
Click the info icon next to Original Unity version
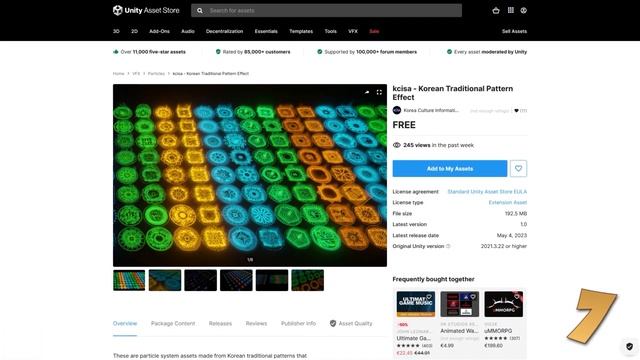point(448,246)
